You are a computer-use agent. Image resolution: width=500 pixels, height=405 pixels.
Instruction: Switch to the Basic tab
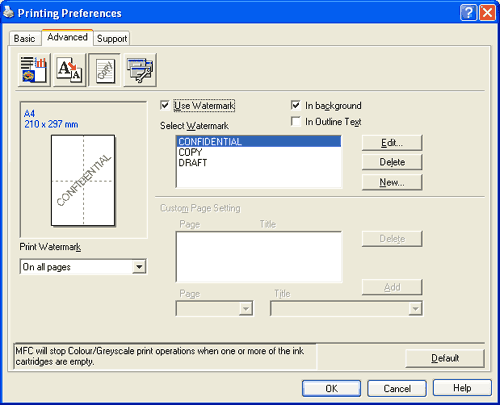24,39
